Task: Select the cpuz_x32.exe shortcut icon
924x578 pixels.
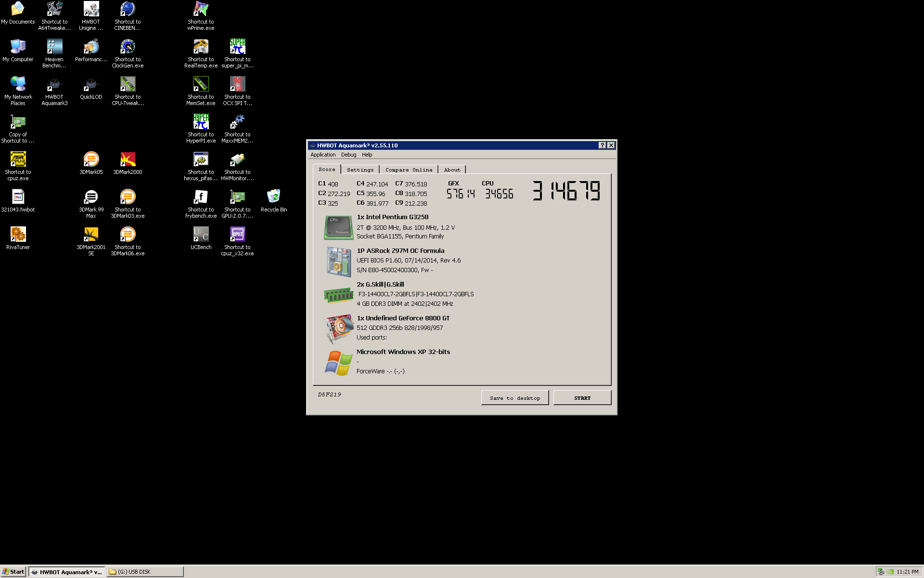Action: [237, 241]
